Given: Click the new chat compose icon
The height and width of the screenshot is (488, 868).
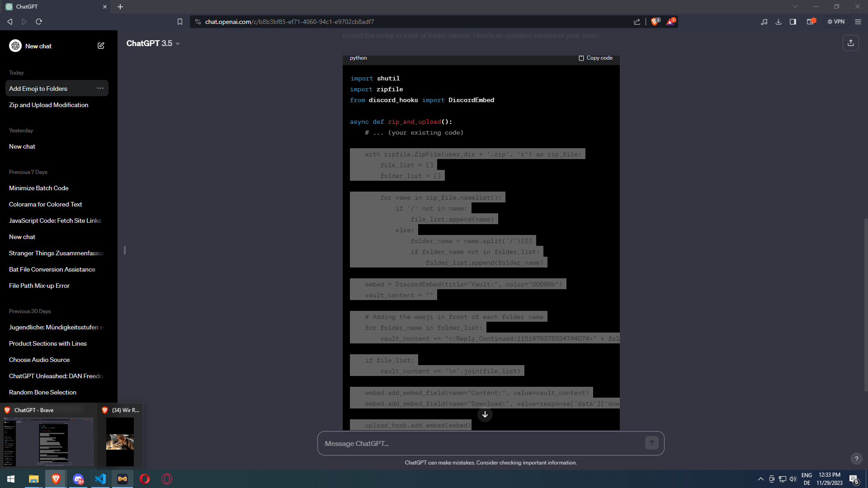Looking at the screenshot, I should click(x=101, y=46).
